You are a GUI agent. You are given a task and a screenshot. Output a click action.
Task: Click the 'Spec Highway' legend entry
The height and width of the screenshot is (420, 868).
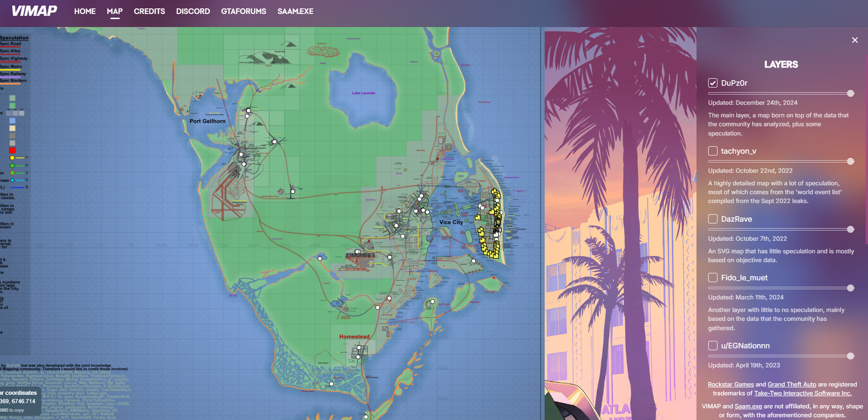[x=14, y=59]
